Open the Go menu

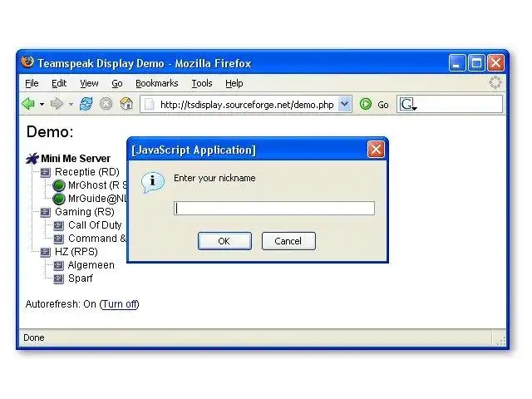pos(117,83)
